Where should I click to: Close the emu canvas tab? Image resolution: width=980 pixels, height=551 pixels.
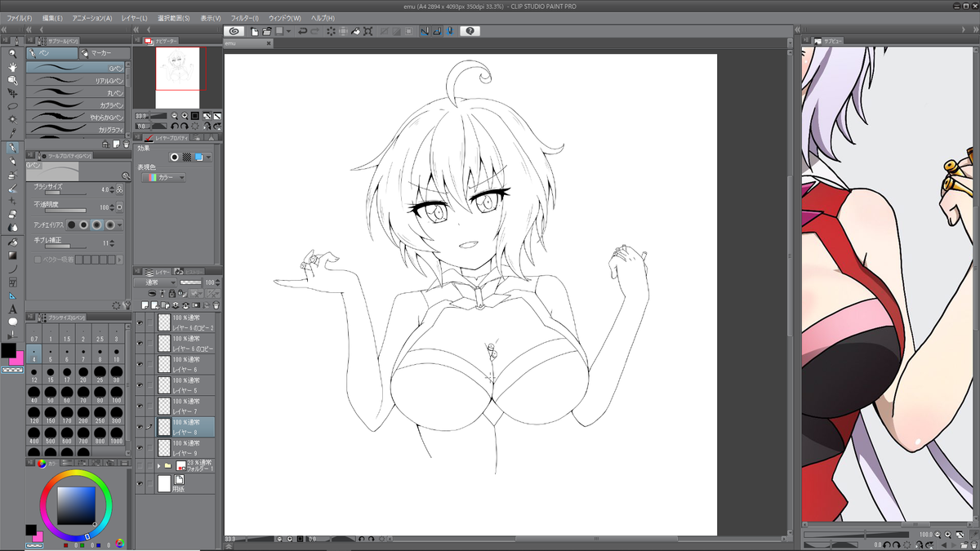(269, 42)
